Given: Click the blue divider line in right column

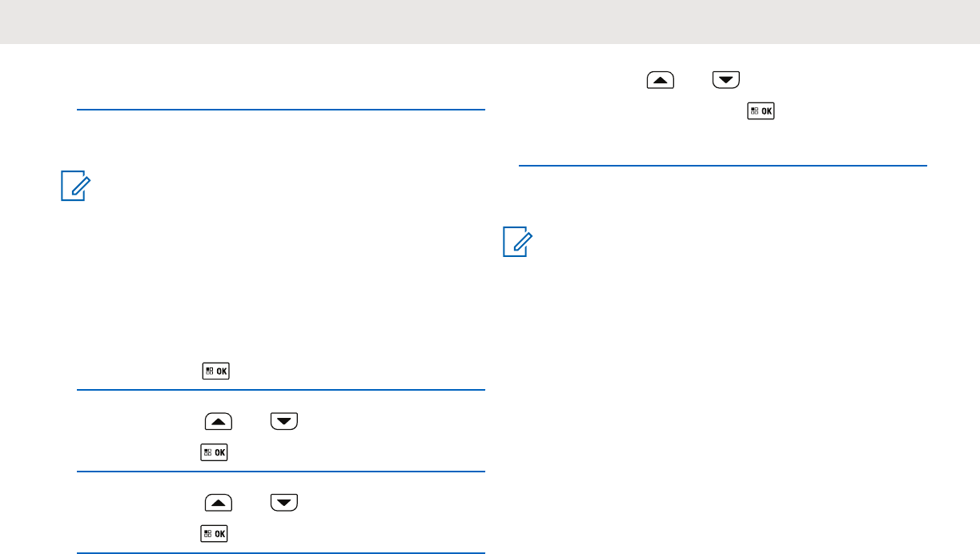Looking at the screenshot, I should tap(722, 166).
